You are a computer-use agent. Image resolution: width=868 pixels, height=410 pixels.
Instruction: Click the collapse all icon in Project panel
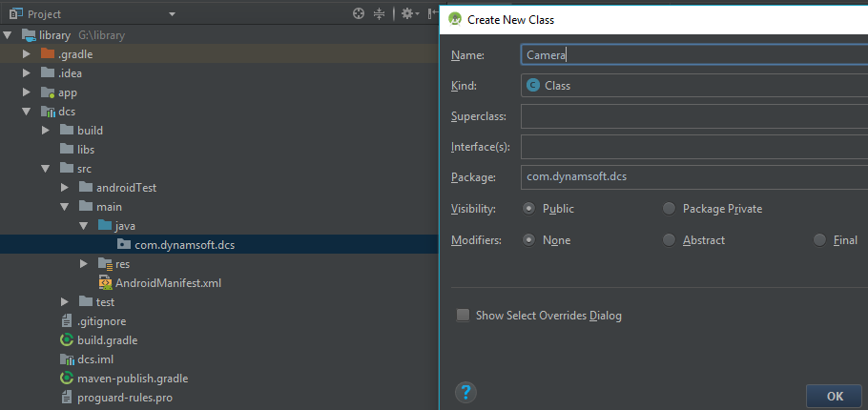[380, 13]
